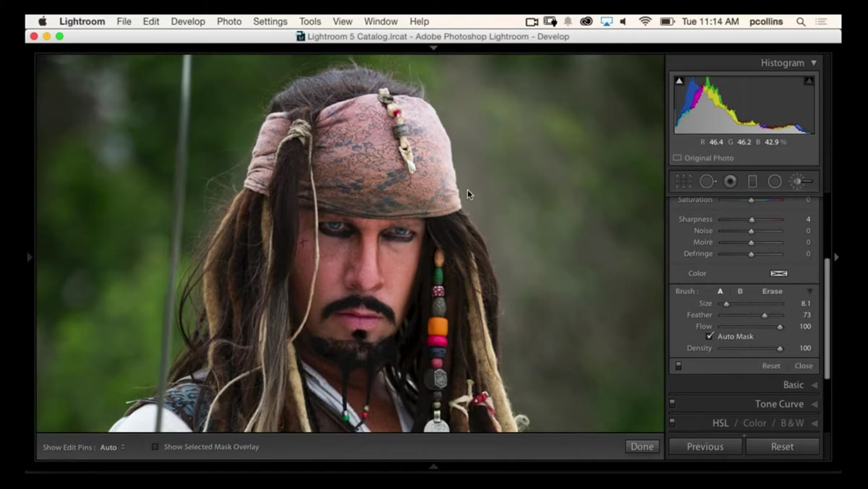Open the Edit menu
The width and height of the screenshot is (868, 489).
pos(151,22)
